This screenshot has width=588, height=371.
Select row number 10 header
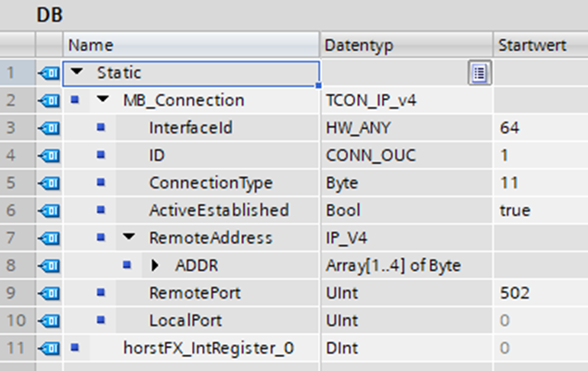coord(17,321)
